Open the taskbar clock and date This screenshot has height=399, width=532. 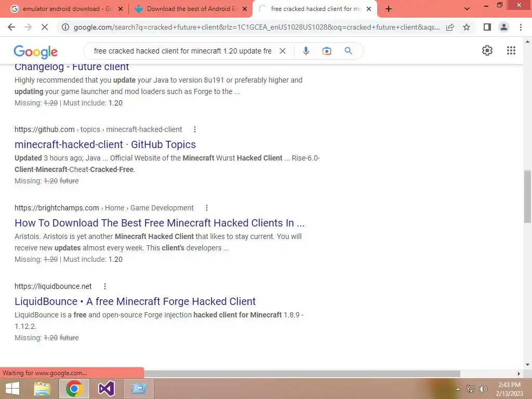point(509,389)
